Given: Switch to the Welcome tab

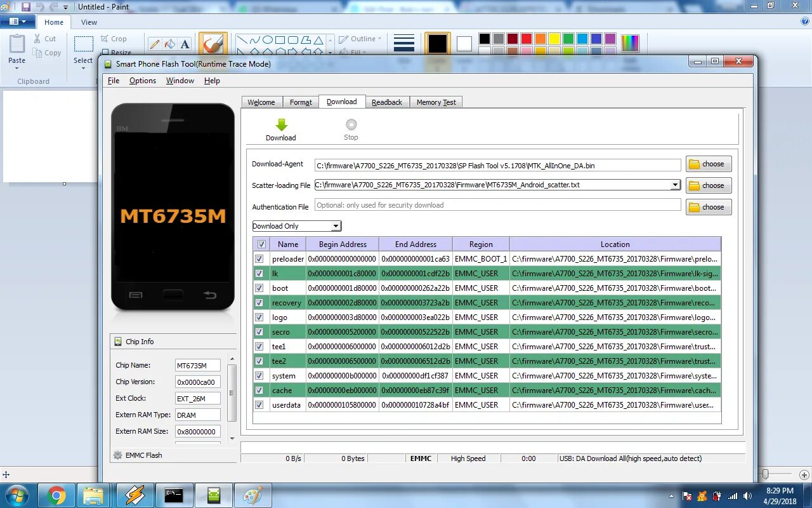Looking at the screenshot, I should (x=261, y=102).
